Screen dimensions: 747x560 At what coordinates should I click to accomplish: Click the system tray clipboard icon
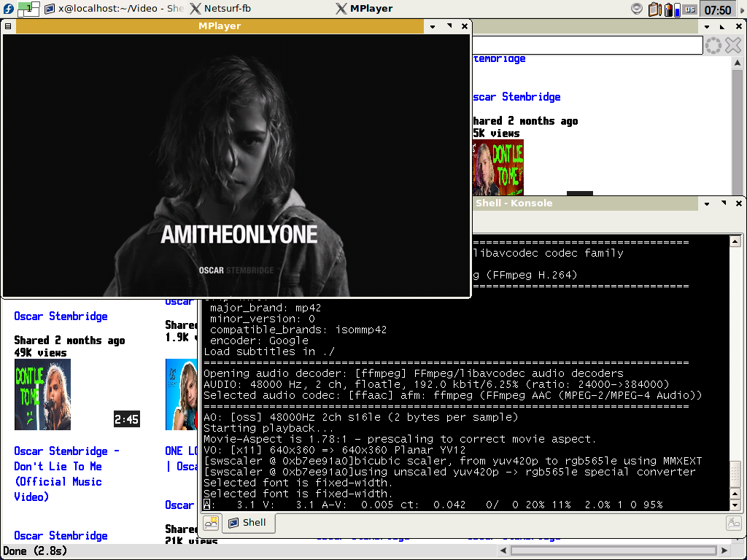(654, 9)
